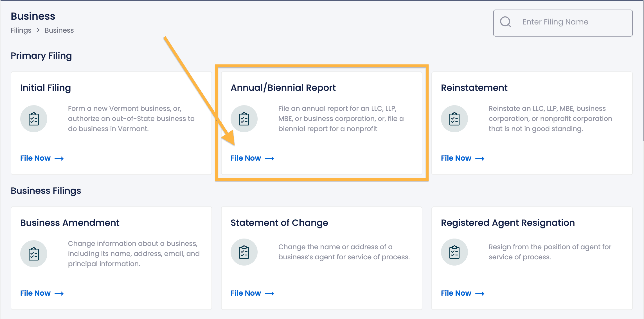Screen dimensions: 644x319
Task: Click the arrow icon beside Statement of Change's File Now
Action: pos(270,293)
